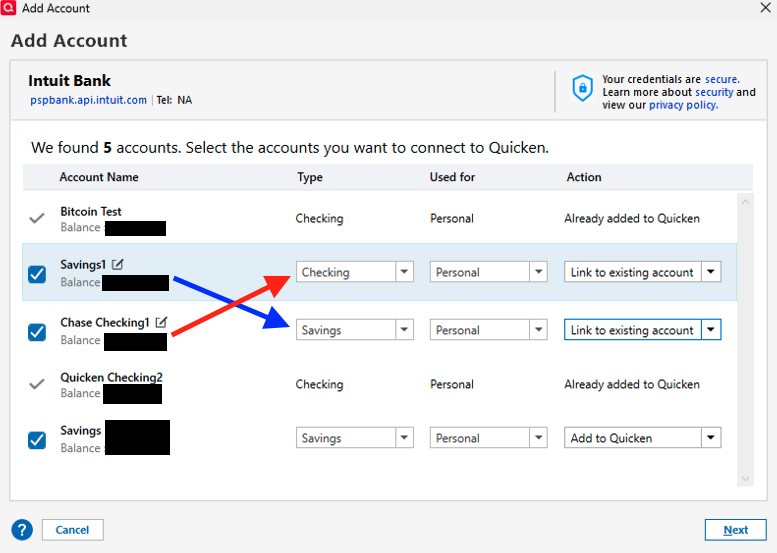Click the Used for column header

coord(452,177)
